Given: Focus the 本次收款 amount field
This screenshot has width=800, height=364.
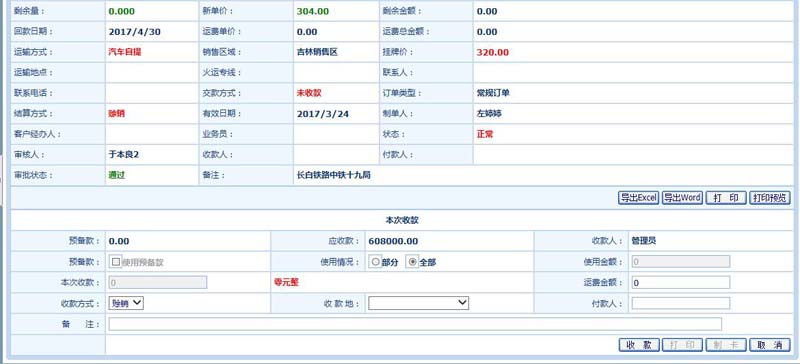Looking at the screenshot, I should coord(158,282).
